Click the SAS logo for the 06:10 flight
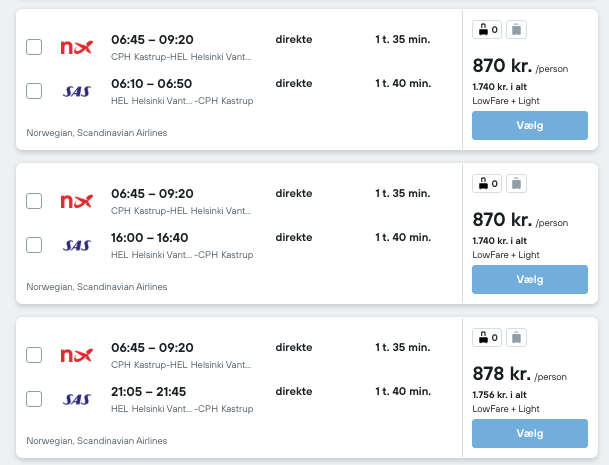609x465 pixels. pyautogui.click(x=77, y=91)
